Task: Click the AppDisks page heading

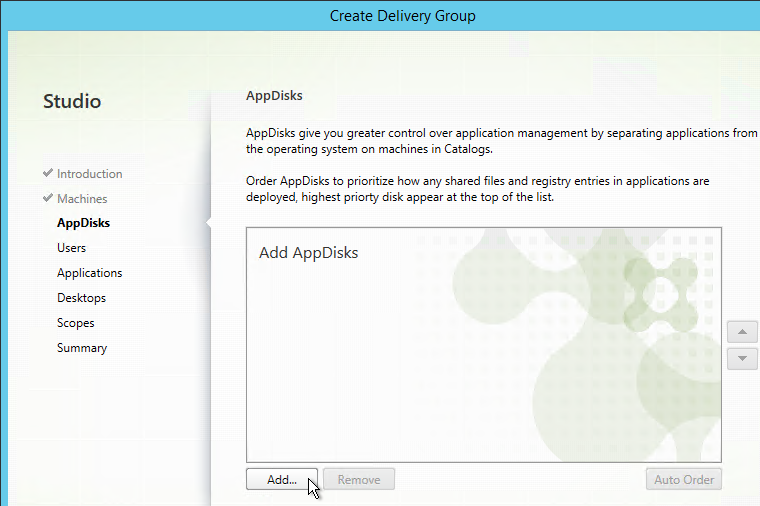Action: tap(274, 95)
